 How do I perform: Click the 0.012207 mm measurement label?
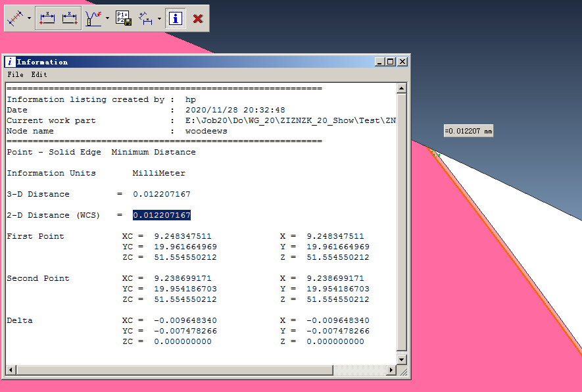pyautogui.click(x=468, y=132)
